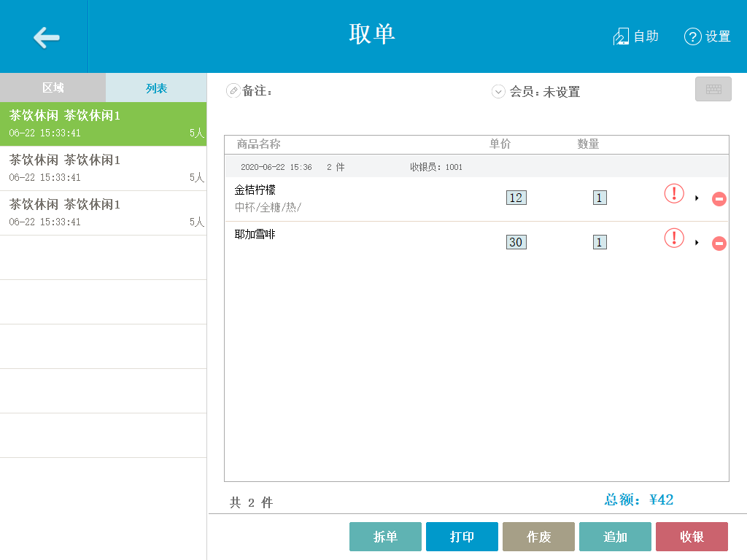The width and height of the screenshot is (747, 560).
Task: Click the 备注 remark label
Action: pyautogui.click(x=257, y=90)
